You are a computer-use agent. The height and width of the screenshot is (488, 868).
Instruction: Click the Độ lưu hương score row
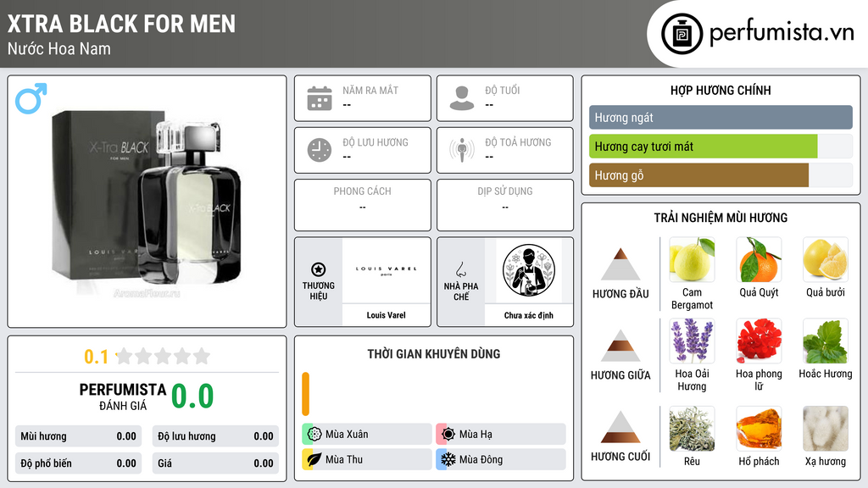215,436
